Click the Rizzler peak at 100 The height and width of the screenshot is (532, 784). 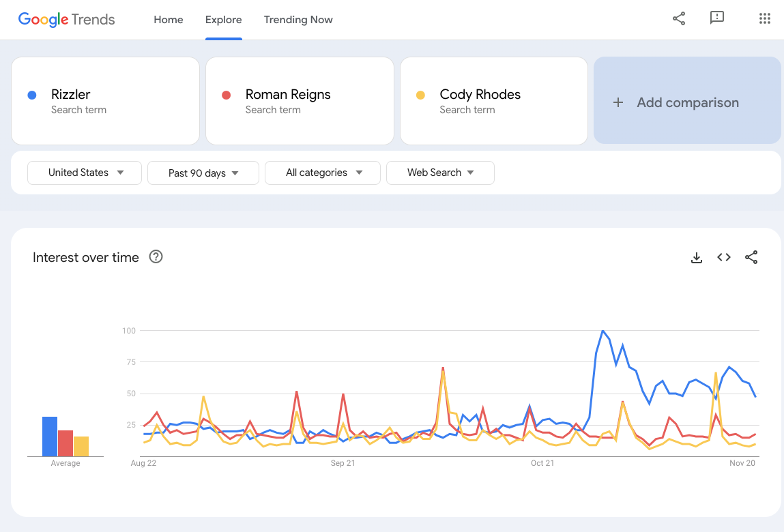(602, 331)
